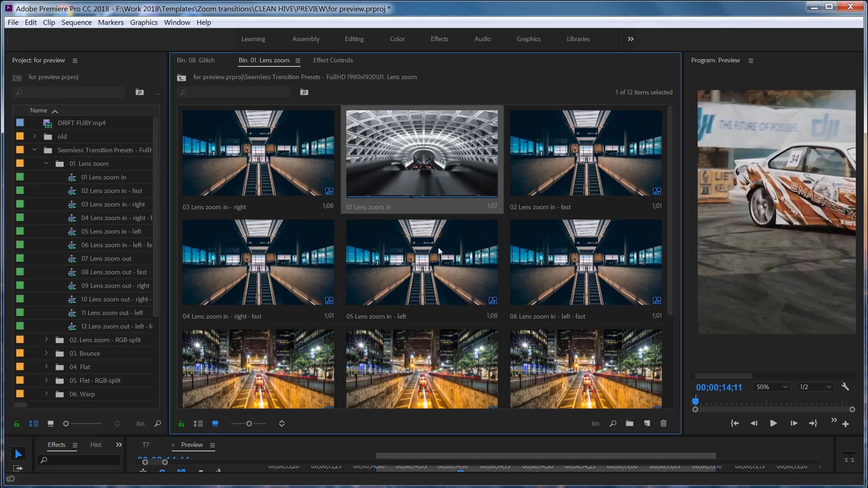Image resolution: width=868 pixels, height=488 pixels.
Task: Expand the 03. Bounce folder
Action: coord(46,353)
